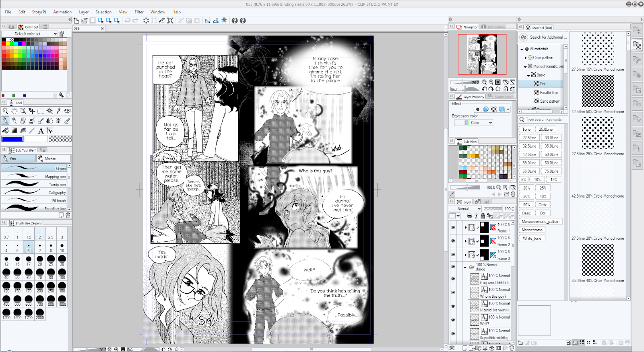The width and height of the screenshot is (644, 352).
Task: Toggle Snap to Grid icon
Action: [x=224, y=21]
